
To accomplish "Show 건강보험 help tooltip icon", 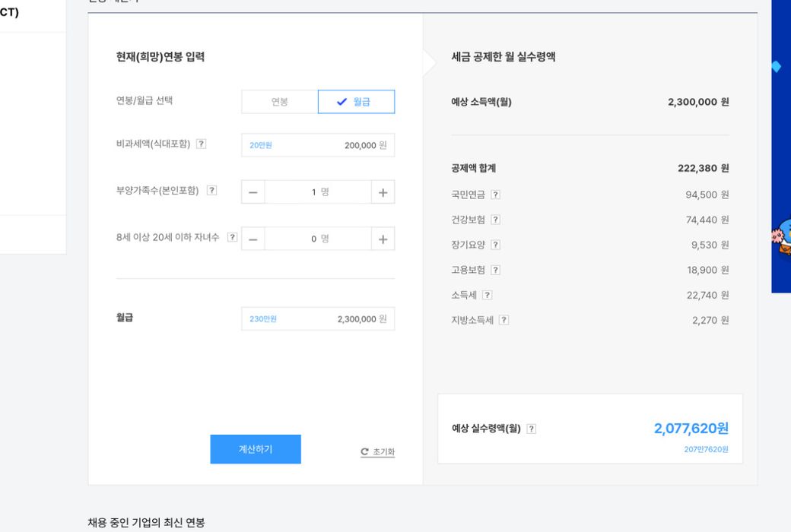I will [x=495, y=220].
